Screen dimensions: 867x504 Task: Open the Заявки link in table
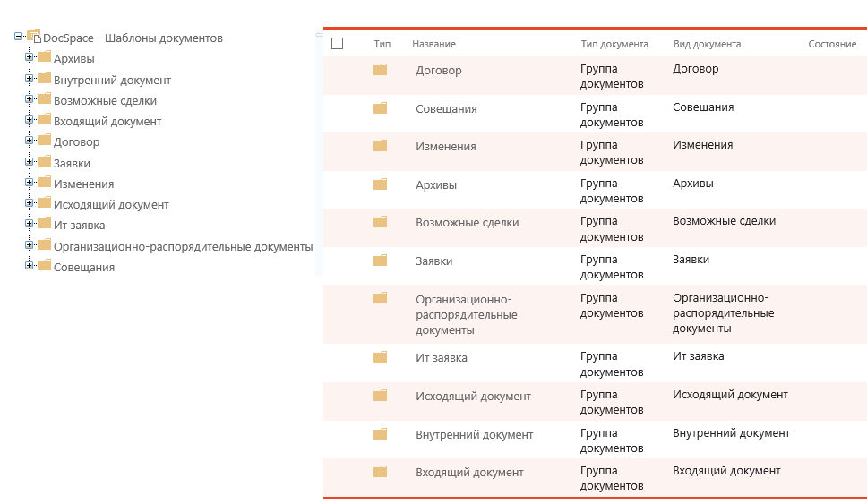[x=434, y=261]
